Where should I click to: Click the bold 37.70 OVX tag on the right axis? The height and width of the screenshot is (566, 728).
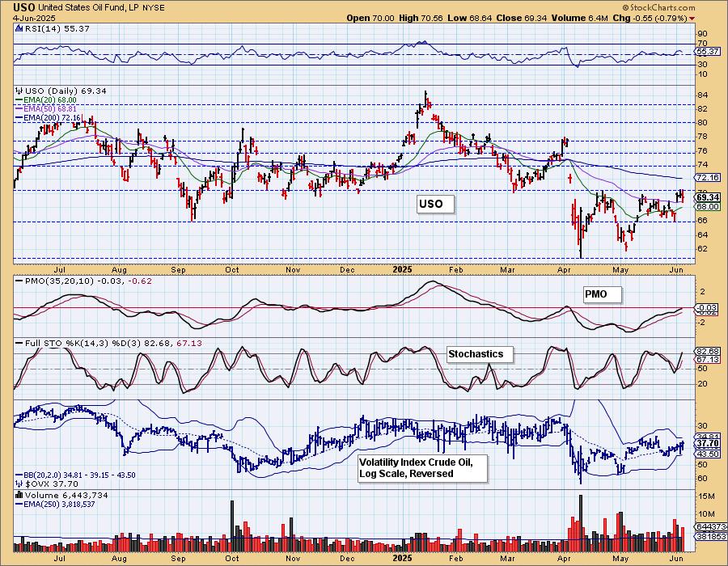(x=709, y=444)
